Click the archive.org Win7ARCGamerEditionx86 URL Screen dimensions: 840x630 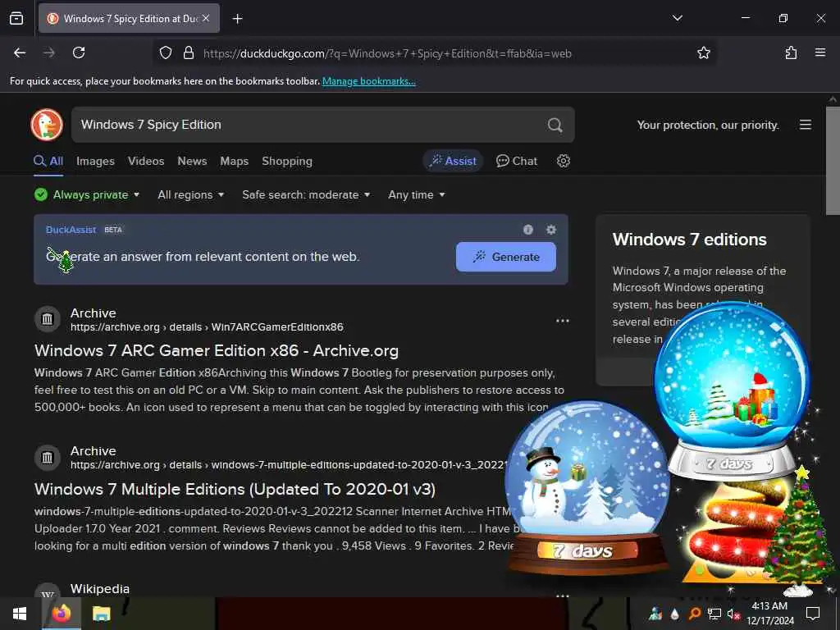click(x=207, y=327)
